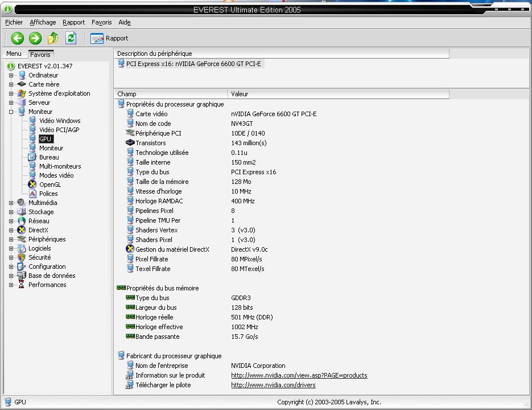The image size is (532, 410).
Task: Collapse the Moniteur parent tree node
Action: tap(11, 112)
